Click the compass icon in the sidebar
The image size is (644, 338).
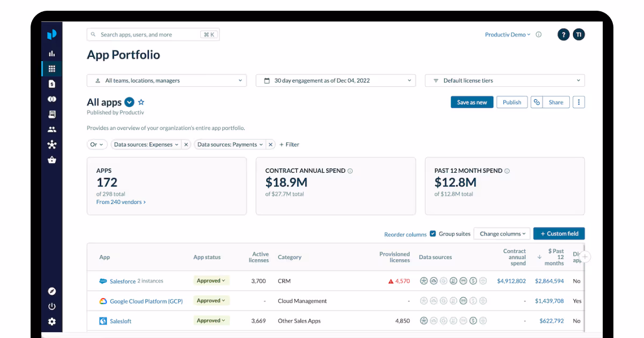tap(52, 291)
